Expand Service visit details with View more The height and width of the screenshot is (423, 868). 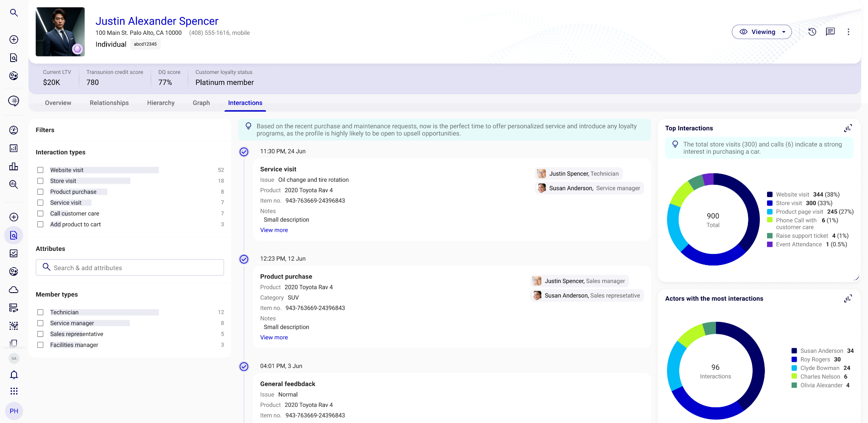click(274, 230)
